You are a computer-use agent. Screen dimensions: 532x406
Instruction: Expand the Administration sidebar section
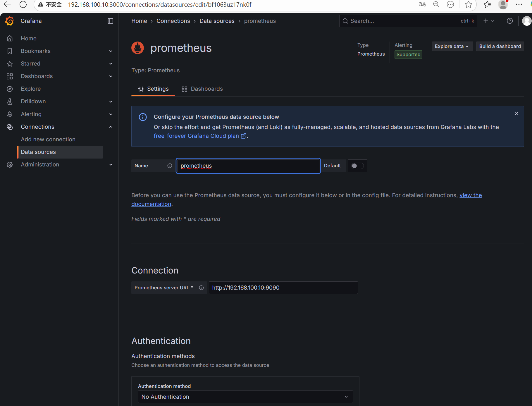(x=111, y=165)
